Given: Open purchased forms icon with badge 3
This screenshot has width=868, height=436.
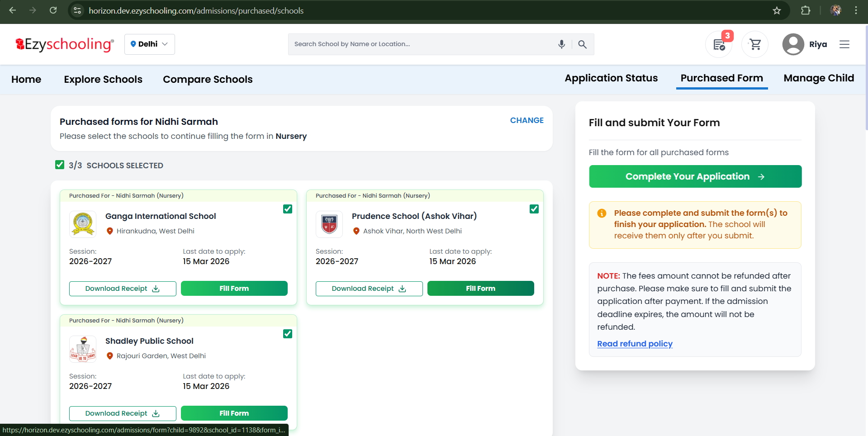Looking at the screenshot, I should pos(719,44).
